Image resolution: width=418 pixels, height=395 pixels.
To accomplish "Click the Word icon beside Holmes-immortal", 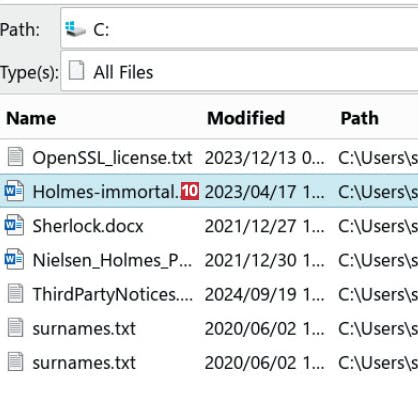I will coord(14,191).
